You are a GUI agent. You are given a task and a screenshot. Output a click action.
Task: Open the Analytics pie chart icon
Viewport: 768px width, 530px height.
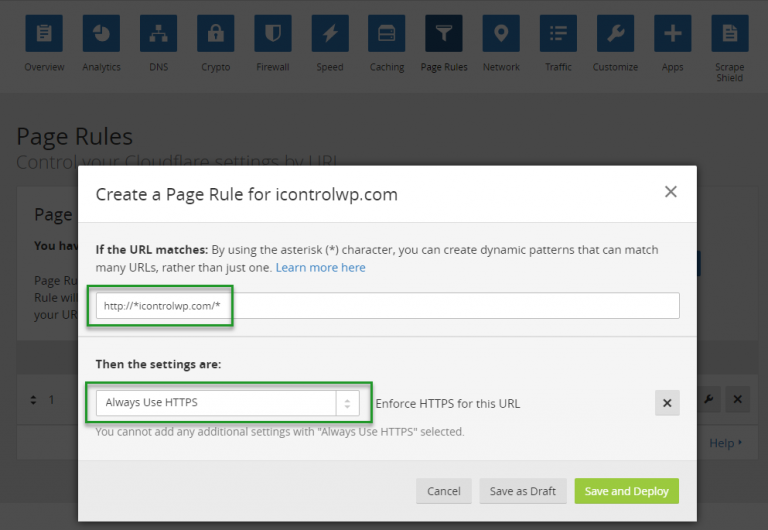(x=101, y=33)
